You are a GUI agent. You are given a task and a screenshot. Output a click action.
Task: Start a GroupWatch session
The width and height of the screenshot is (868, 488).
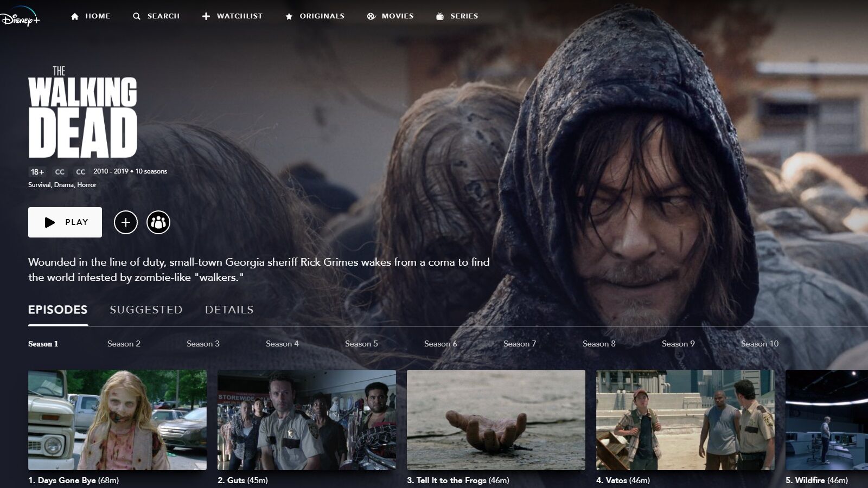pos(158,222)
